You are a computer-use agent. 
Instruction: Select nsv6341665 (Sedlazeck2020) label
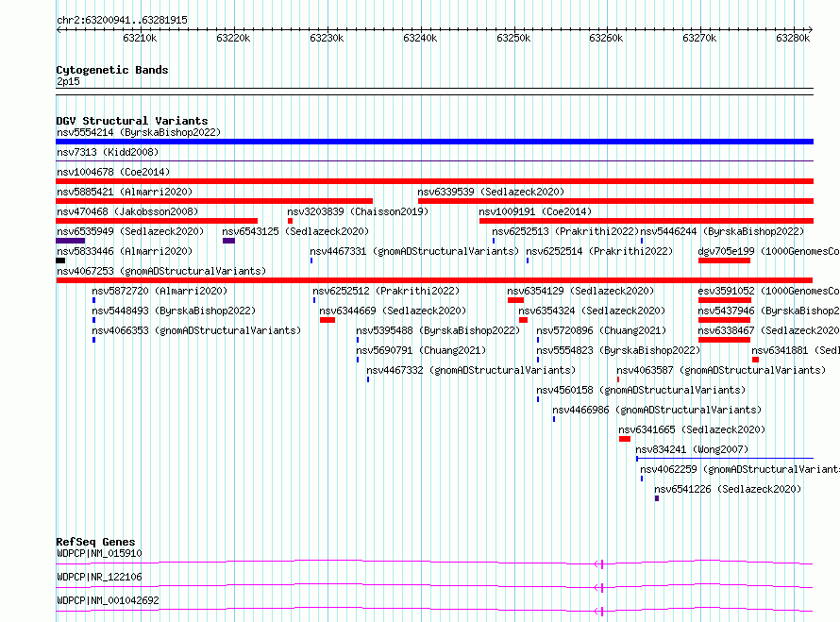click(x=692, y=429)
